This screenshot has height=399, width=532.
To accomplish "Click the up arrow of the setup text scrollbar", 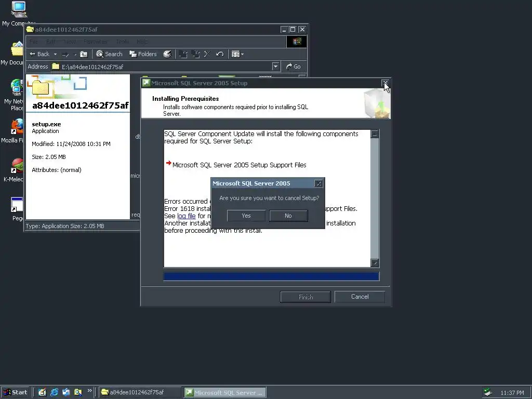I will [x=375, y=134].
